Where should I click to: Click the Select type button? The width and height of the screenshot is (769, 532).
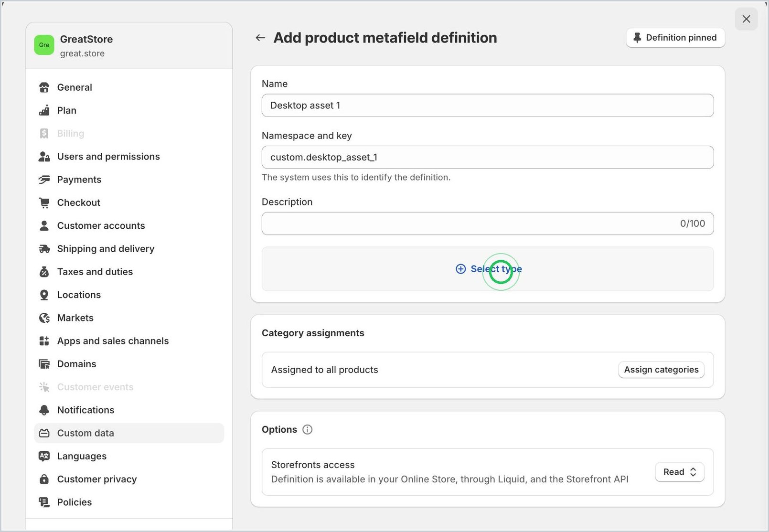click(488, 269)
